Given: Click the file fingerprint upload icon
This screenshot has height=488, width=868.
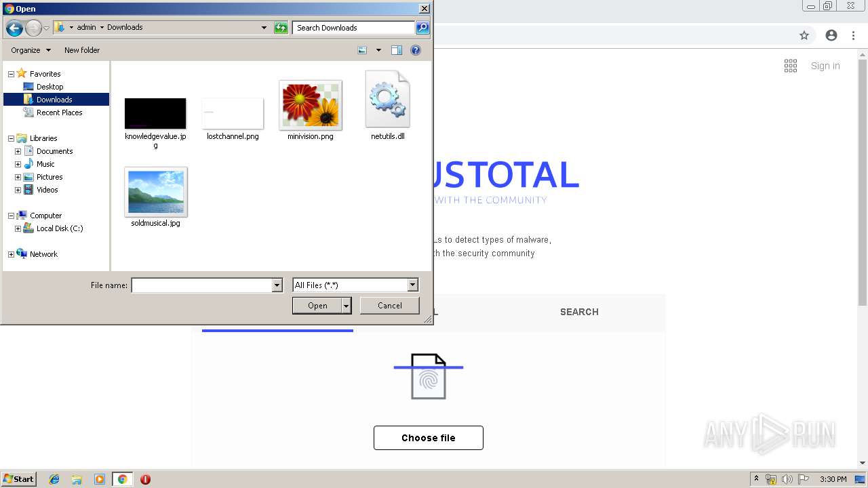Looking at the screenshot, I should pyautogui.click(x=429, y=376).
